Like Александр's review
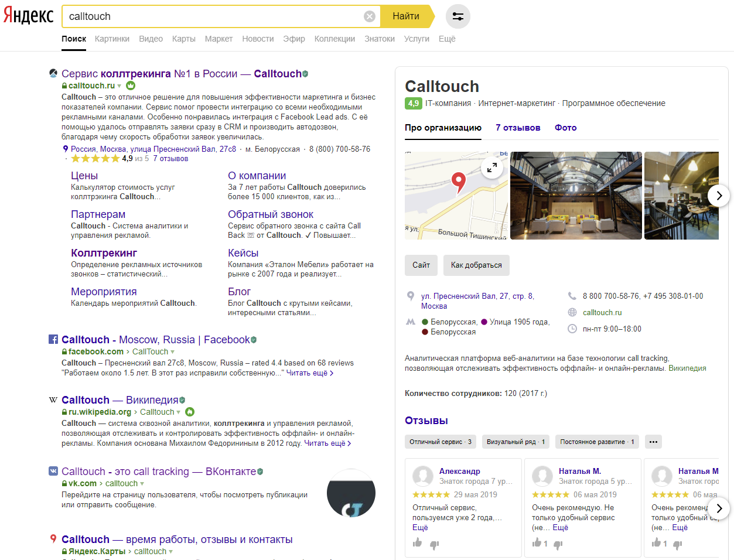Image resolution: width=734 pixels, height=560 pixels. (x=418, y=543)
